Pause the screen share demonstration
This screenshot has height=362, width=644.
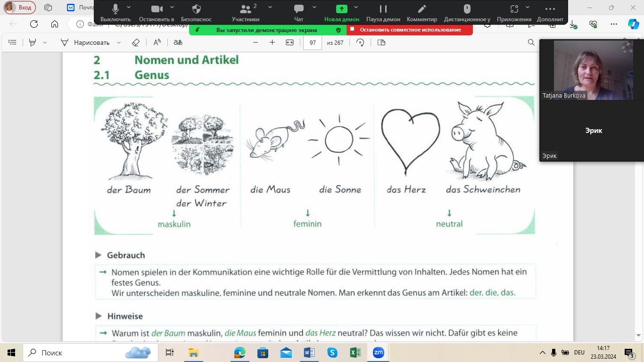pos(383,9)
